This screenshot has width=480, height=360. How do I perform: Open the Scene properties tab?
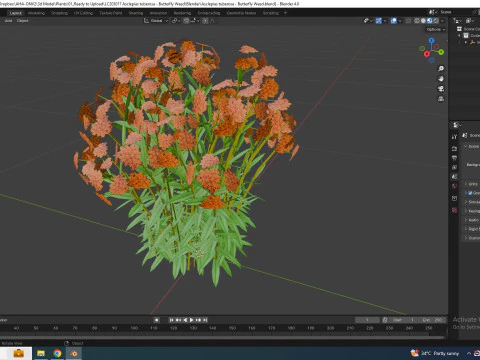[x=454, y=177]
